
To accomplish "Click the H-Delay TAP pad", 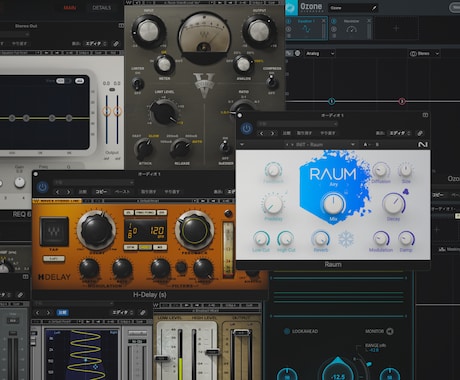I will (54, 231).
